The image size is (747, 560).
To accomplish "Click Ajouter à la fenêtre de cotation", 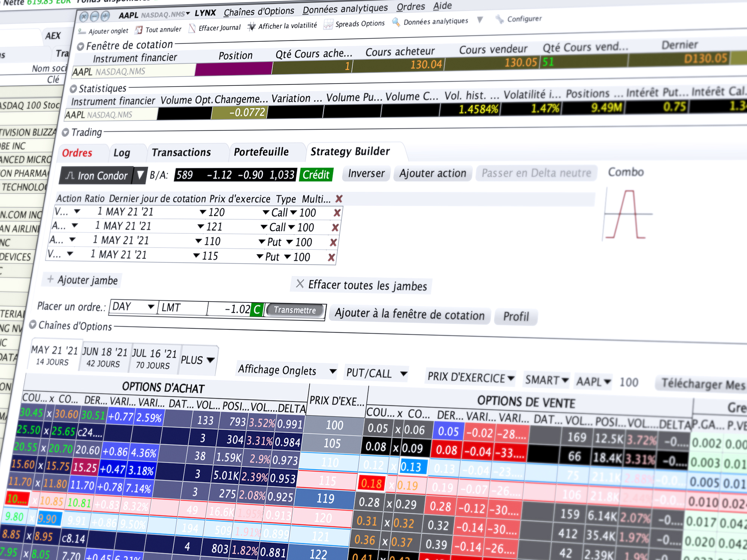I will pyautogui.click(x=410, y=314).
